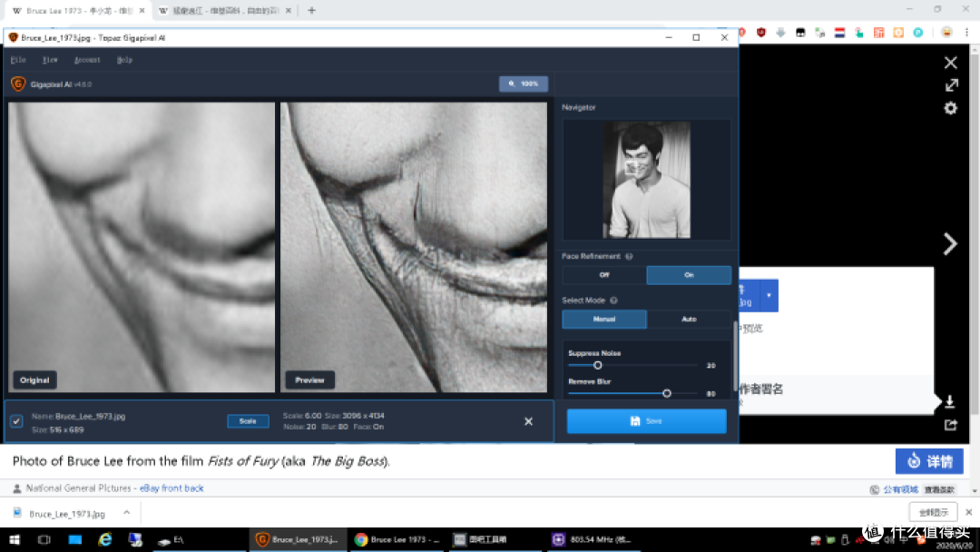Turn Face Refinement Off

604,275
